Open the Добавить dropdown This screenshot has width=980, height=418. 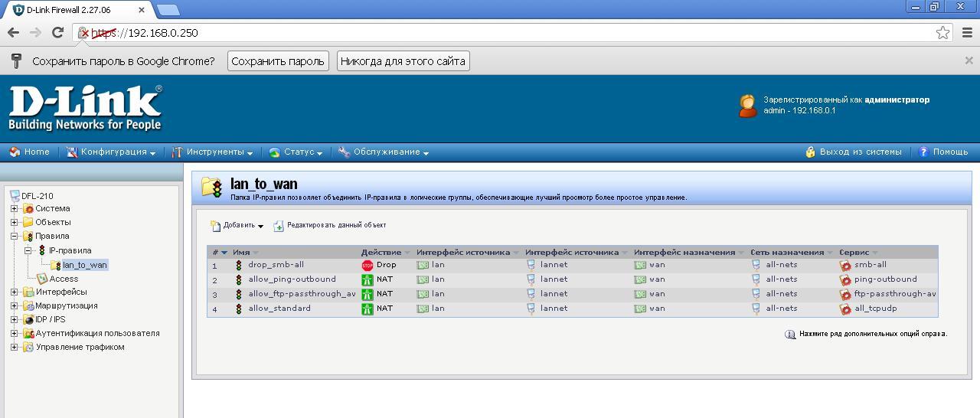(237, 226)
